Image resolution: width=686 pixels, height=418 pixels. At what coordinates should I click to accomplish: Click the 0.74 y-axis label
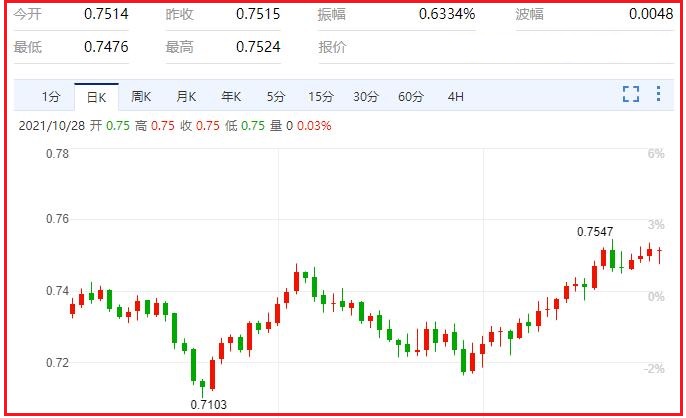tap(57, 291)
